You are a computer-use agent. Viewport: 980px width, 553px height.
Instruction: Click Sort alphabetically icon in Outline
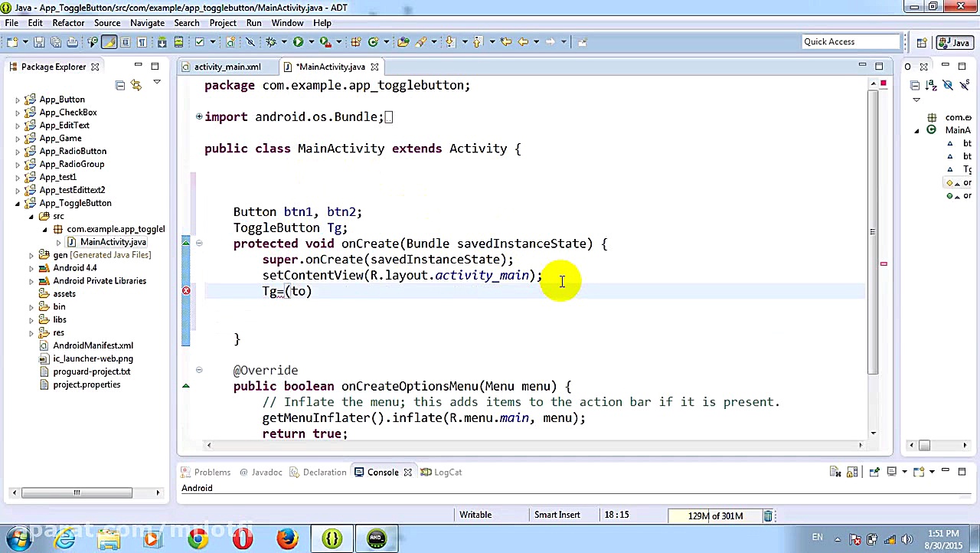point(932,85)
